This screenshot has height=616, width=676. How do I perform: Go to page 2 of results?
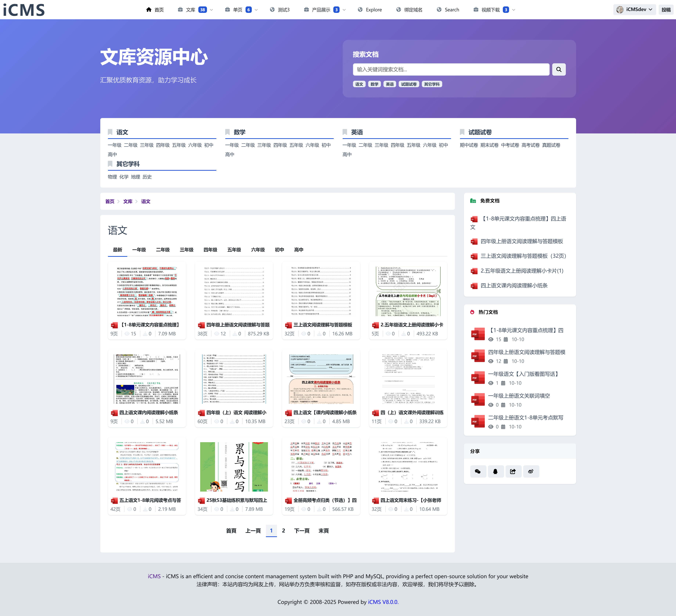(x=283, y=530)
